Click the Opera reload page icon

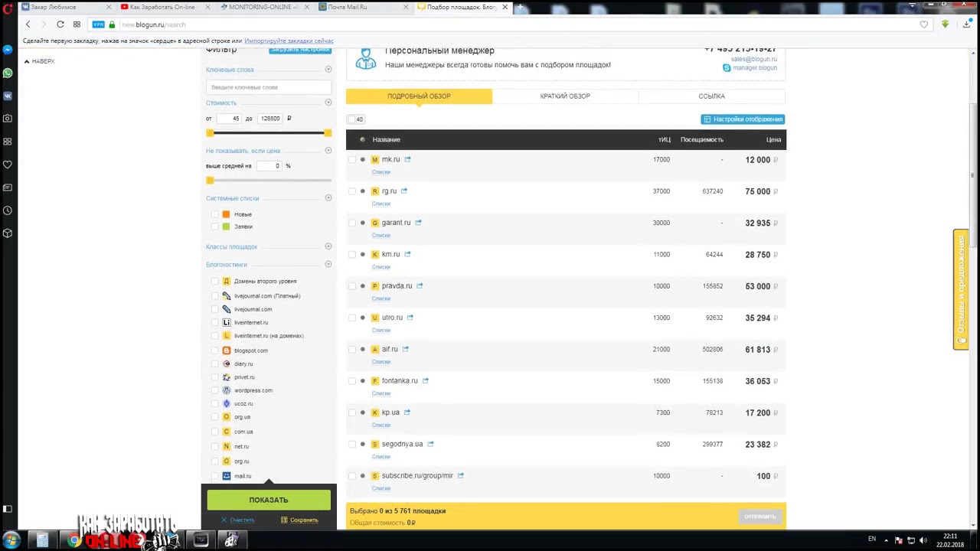point(60,24)
